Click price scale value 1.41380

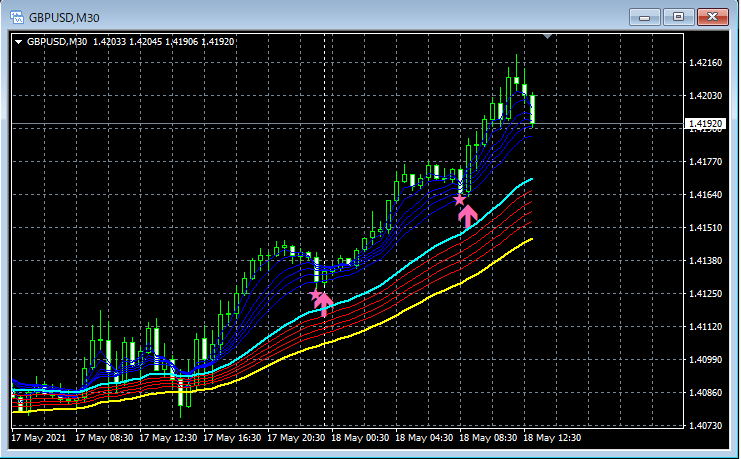[x=706, y=260]
